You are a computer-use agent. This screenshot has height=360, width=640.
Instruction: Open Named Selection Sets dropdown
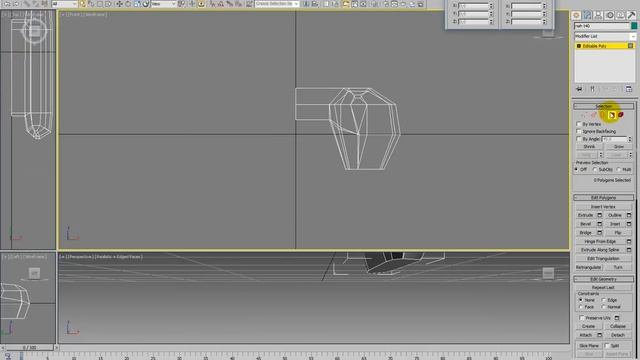pyautogui.click(x=277, y=4)
